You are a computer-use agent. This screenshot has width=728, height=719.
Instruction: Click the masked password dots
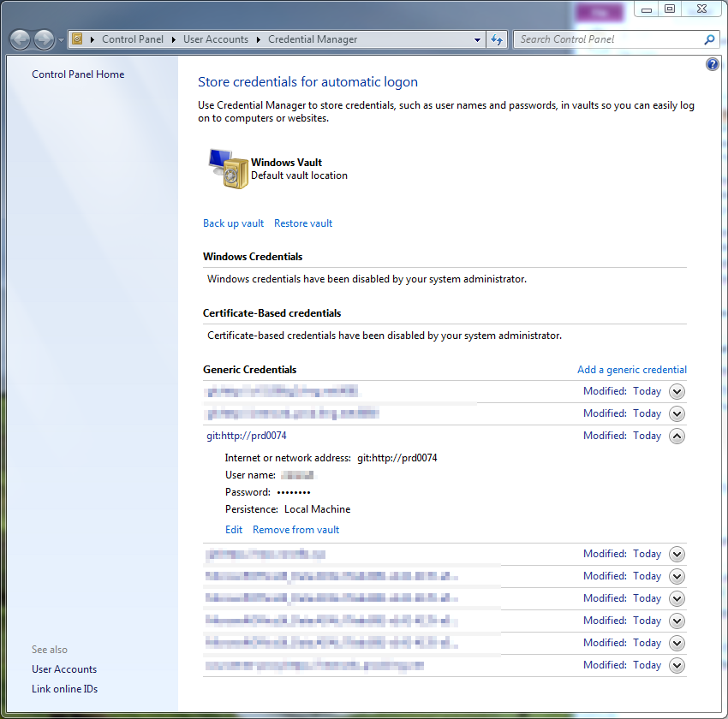coord(294,492)
